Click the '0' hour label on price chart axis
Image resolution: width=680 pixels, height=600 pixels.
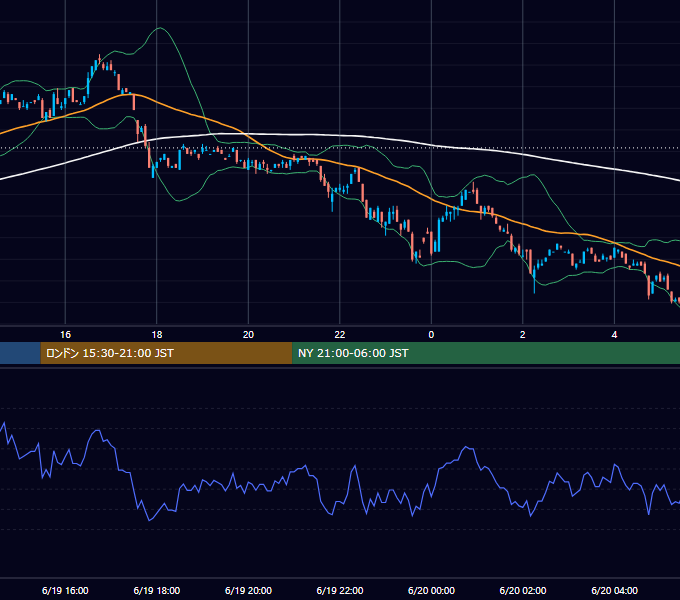(431, 335)
